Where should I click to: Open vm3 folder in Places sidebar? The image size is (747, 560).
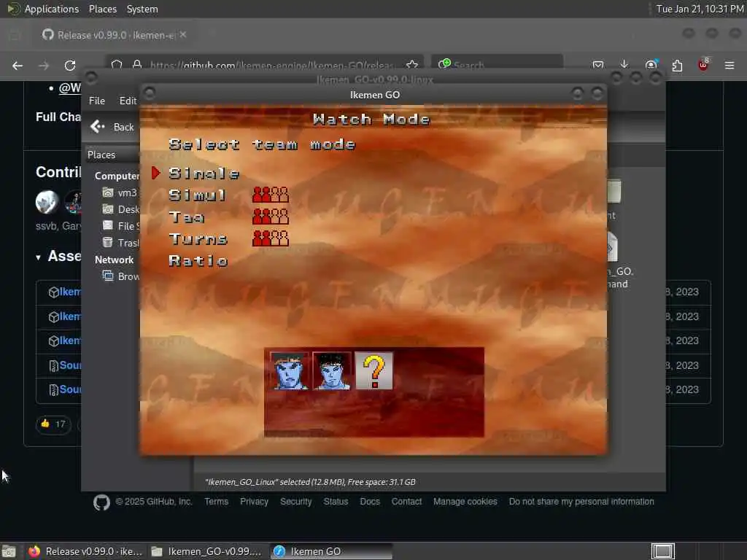tap(120, 192)
